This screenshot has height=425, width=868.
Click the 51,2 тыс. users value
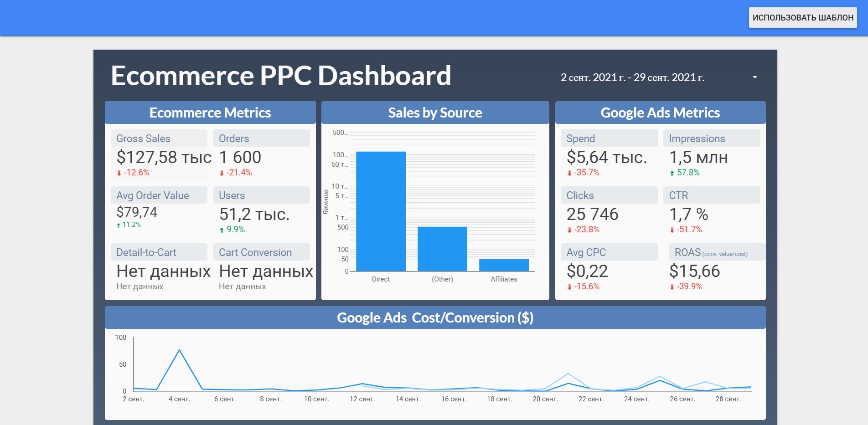(x=254, y=215)
